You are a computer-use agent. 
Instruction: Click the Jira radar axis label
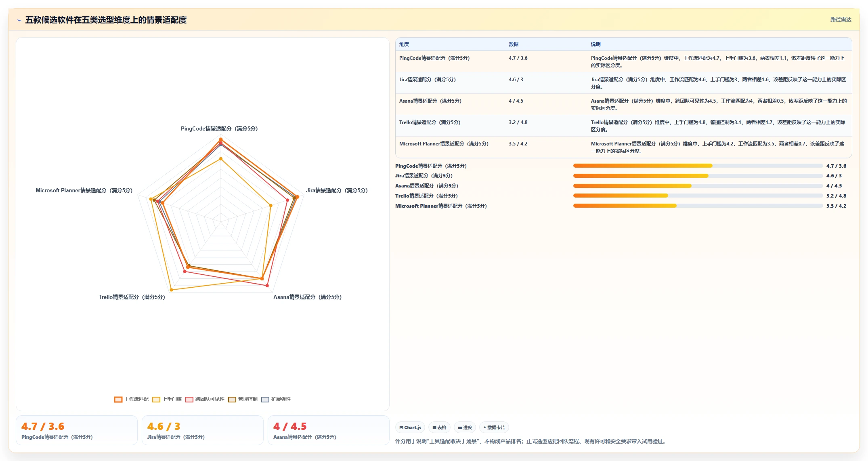tap(337, 190)
